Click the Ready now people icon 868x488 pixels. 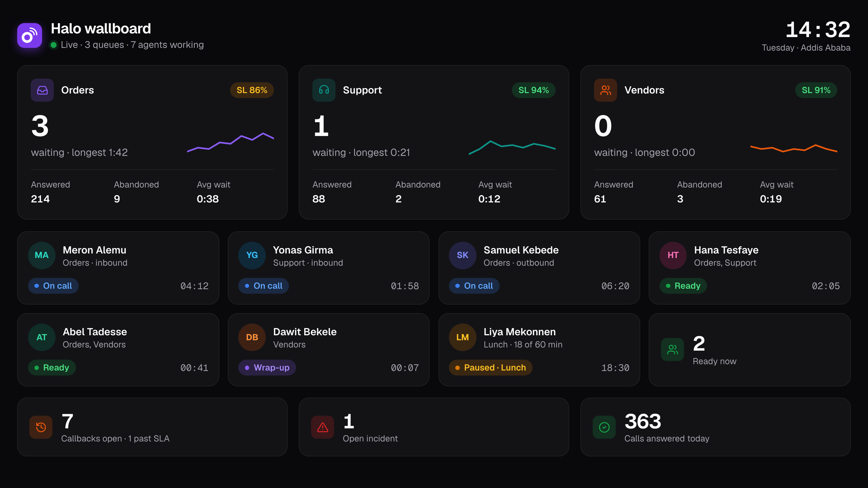point(672,350)
